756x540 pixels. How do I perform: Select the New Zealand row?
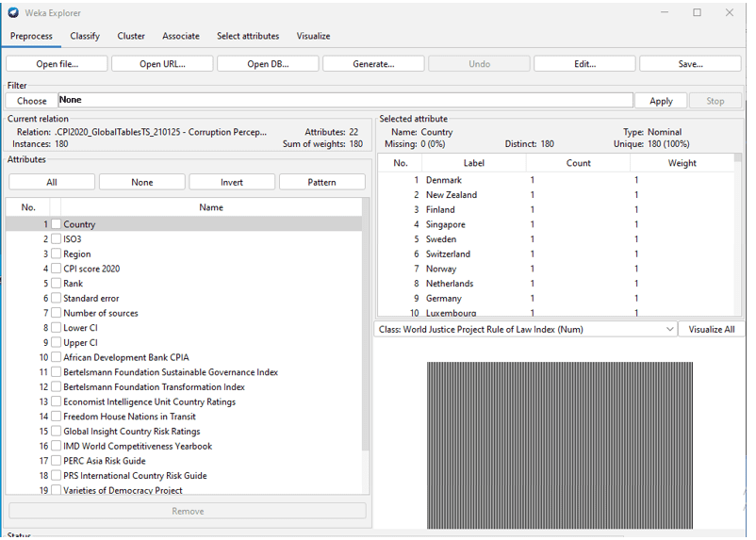[x=556, y=195]
